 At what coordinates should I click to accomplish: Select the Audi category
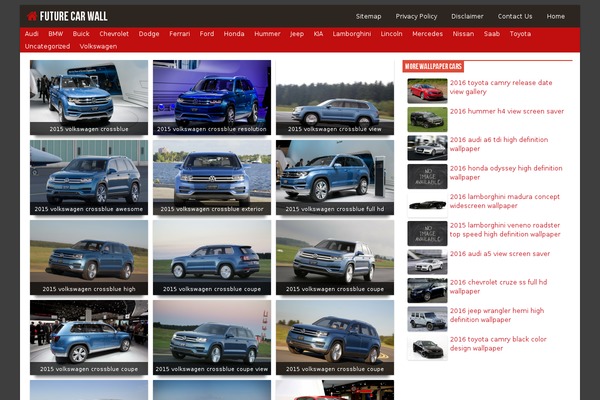click(31, 34)
